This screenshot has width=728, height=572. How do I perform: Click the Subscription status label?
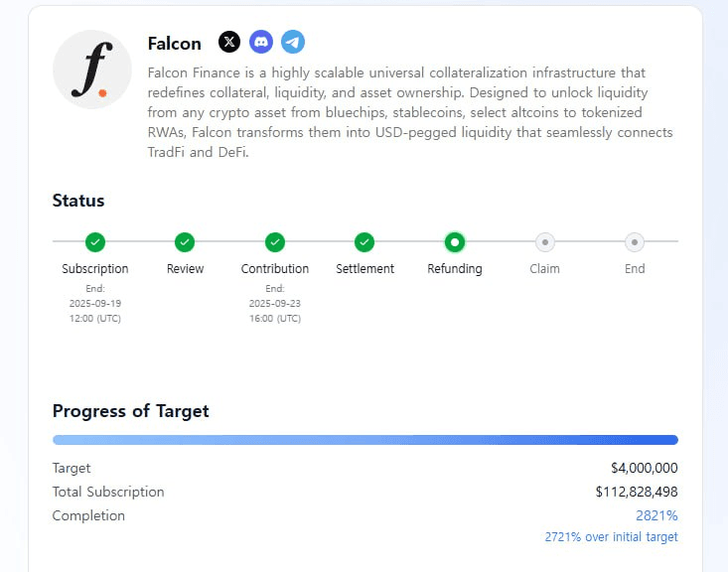click(95, 268)
